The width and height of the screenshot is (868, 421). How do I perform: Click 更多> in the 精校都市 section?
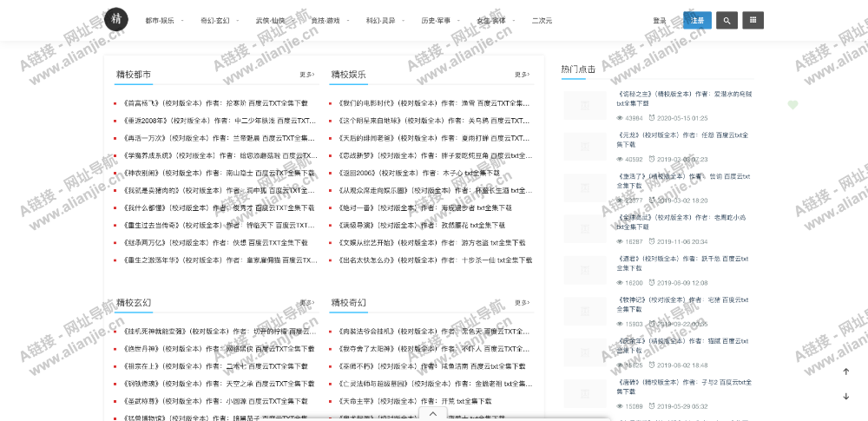pos(307,75)
